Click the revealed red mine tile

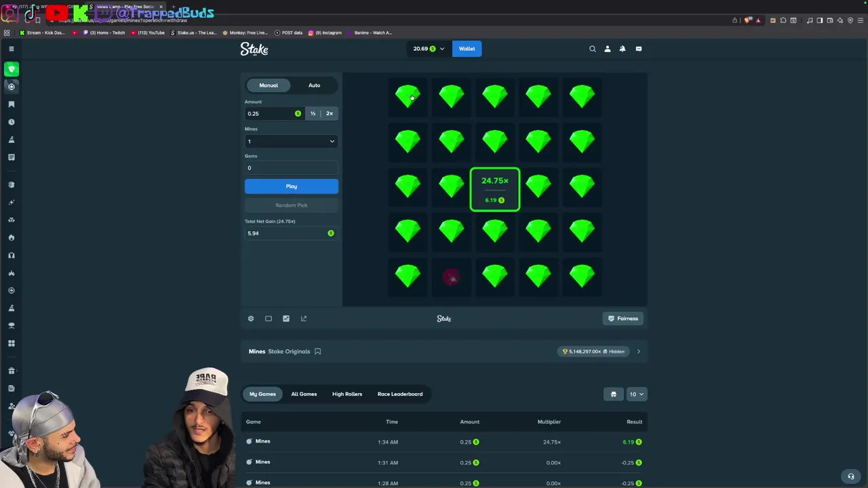pos(452,277)
